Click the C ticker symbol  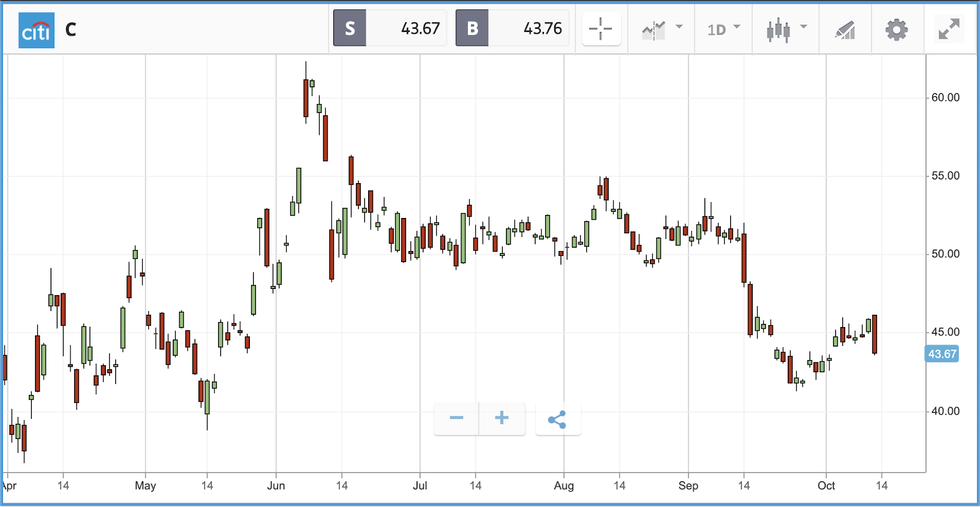click(x=71, y=29)
